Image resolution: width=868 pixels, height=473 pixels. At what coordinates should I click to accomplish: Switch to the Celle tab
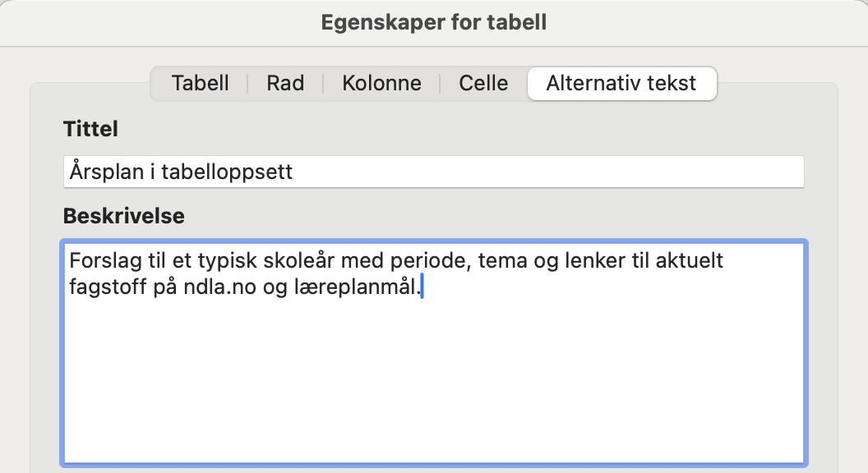click(483, 83)
